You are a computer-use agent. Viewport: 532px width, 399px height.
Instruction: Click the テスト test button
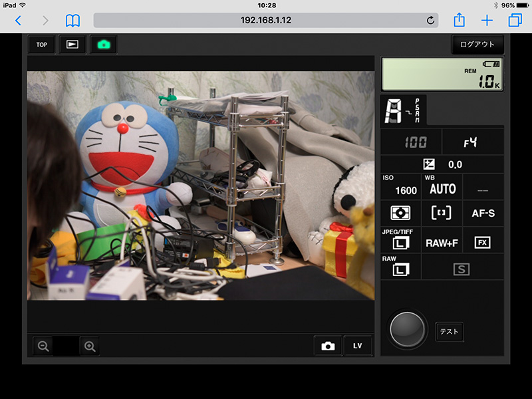click(x=450, y=331)
